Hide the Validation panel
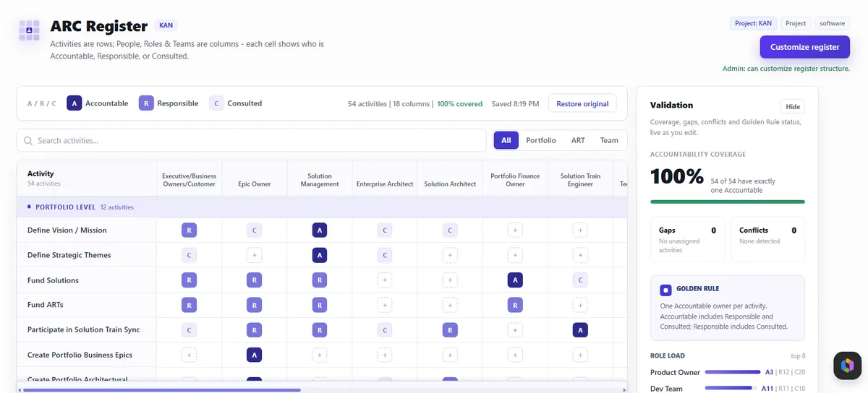Image resolution: width=868 pixels, height=393 pixels. point(793,106)
